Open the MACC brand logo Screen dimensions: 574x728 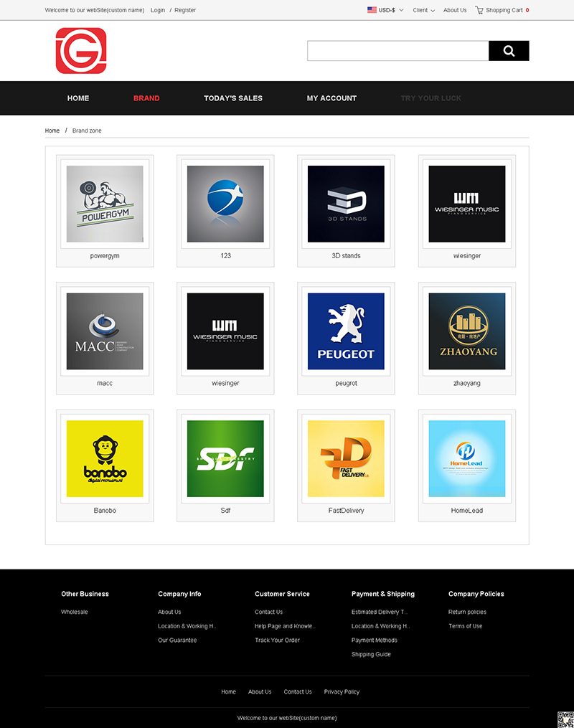point(105,331)
